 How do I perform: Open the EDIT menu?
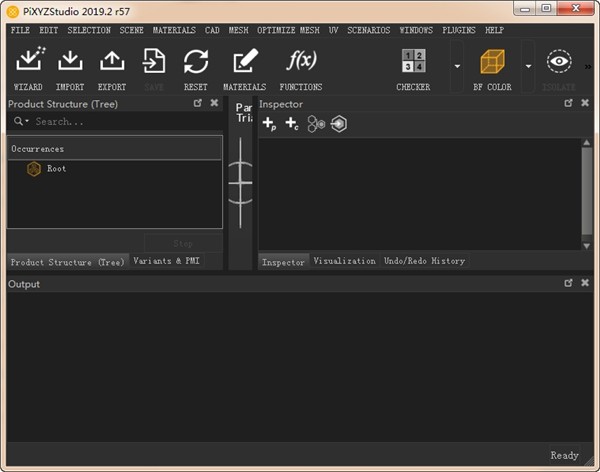49,30
